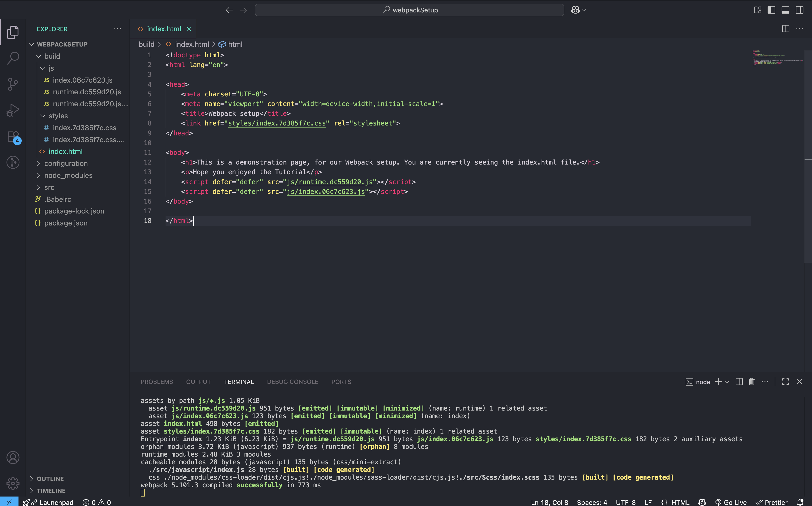Open the Explorer view in activity bar
812x506 pixels.
click(x=13, y=32)
